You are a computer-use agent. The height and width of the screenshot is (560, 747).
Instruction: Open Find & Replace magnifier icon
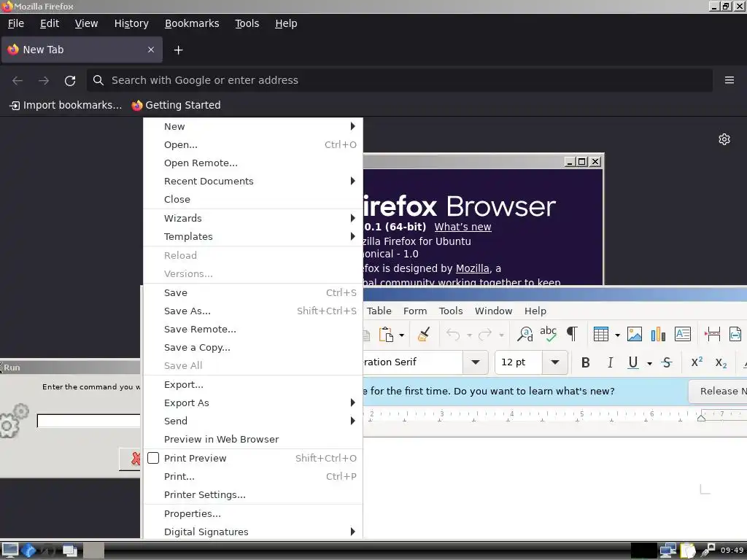coord(525,334)
